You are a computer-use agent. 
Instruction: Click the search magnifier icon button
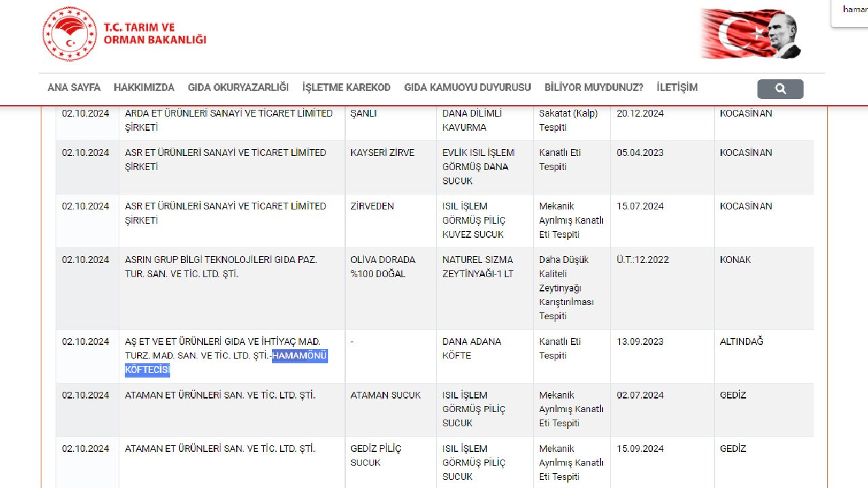(x=780, y=89)
